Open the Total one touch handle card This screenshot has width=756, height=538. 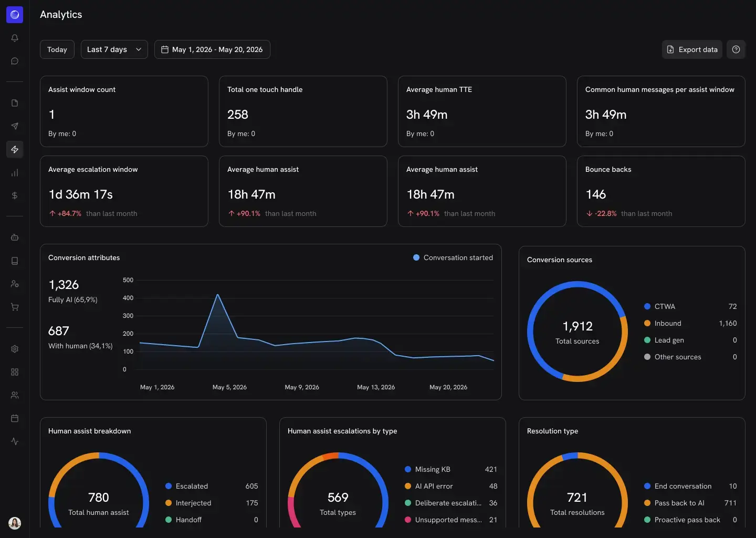[x=303, y=111]
